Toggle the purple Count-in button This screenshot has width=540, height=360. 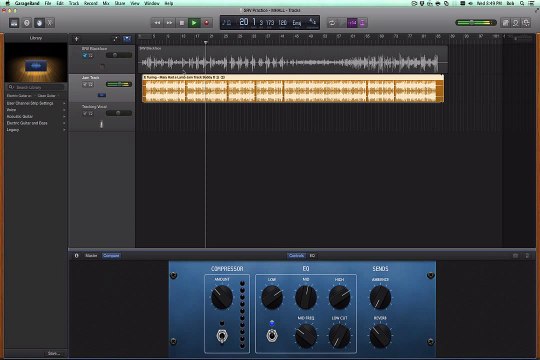tap(352, 23)
